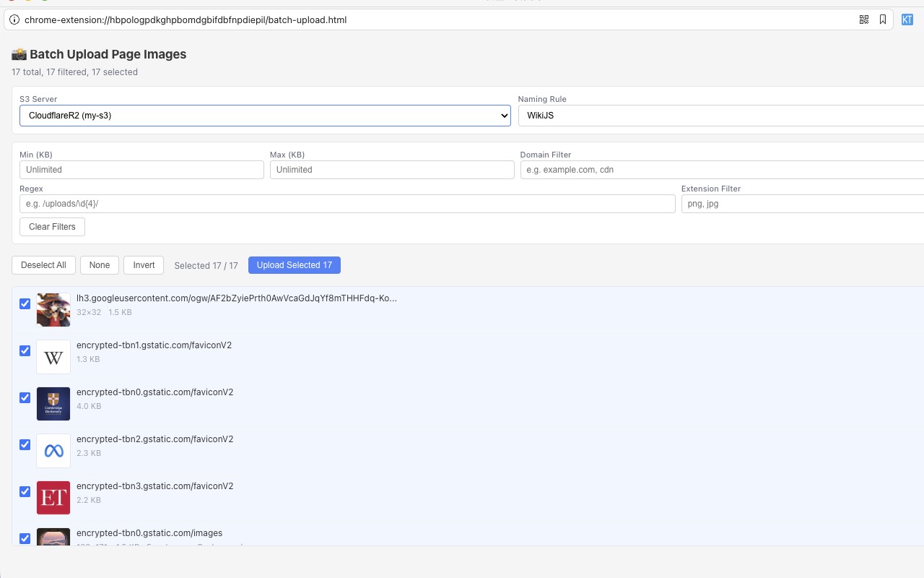Click the 2.3 KB size label

89,454
